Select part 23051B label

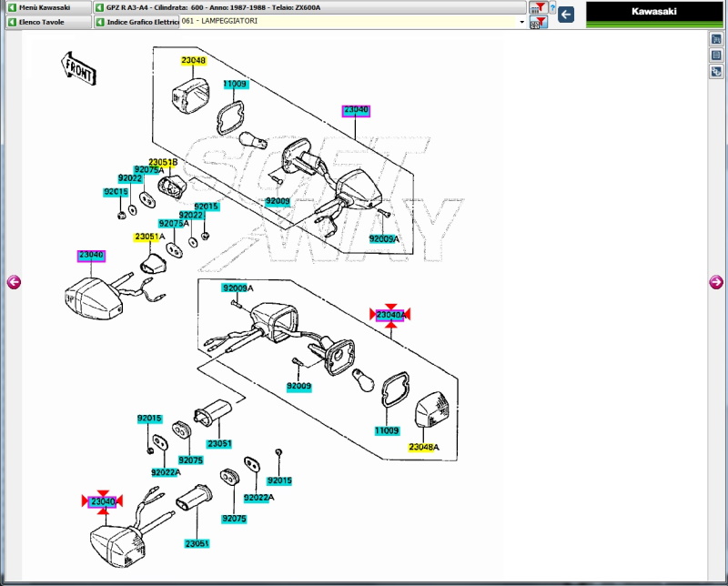tap(163, 162)
